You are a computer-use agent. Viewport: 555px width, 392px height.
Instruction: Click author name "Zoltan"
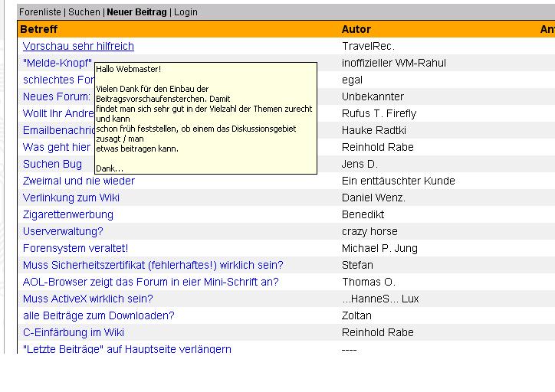pos(356,315)
